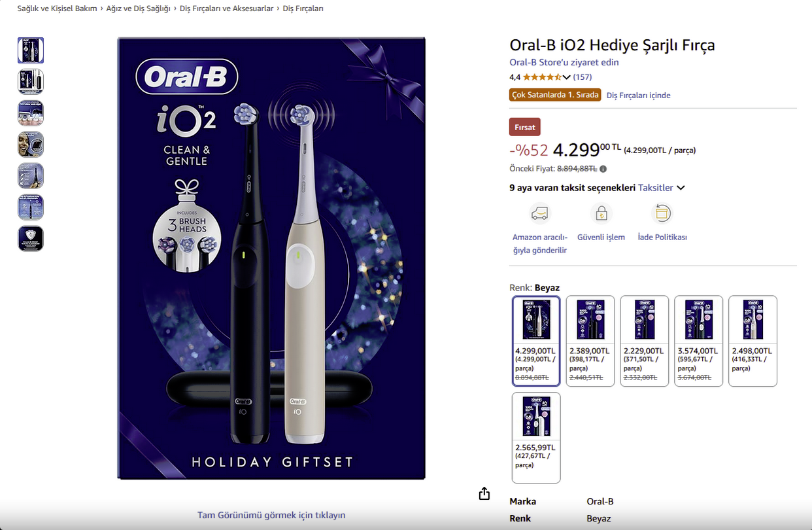This screenshot has height=530, width=812.
Task: Expand the Taksitler installment options
Action: [x=662, y=188]
